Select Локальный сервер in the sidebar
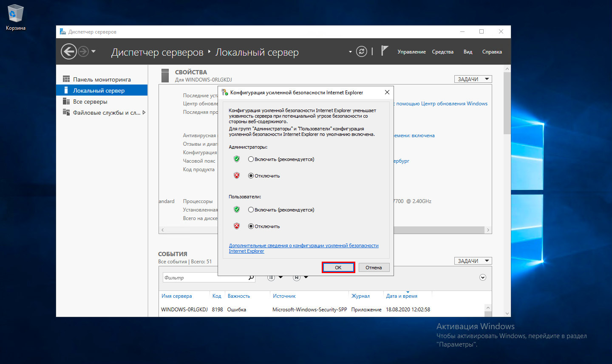Screen dimensions: 612x364 click(102, 90)
